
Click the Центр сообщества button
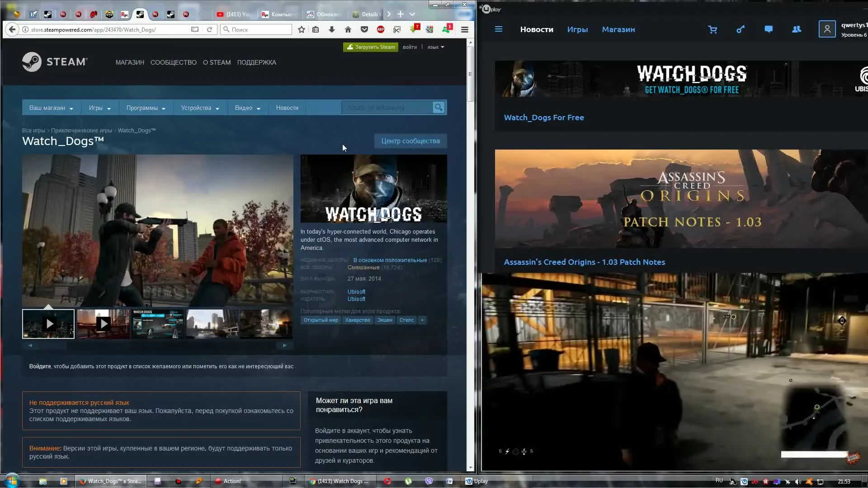[x=410, y=141]
